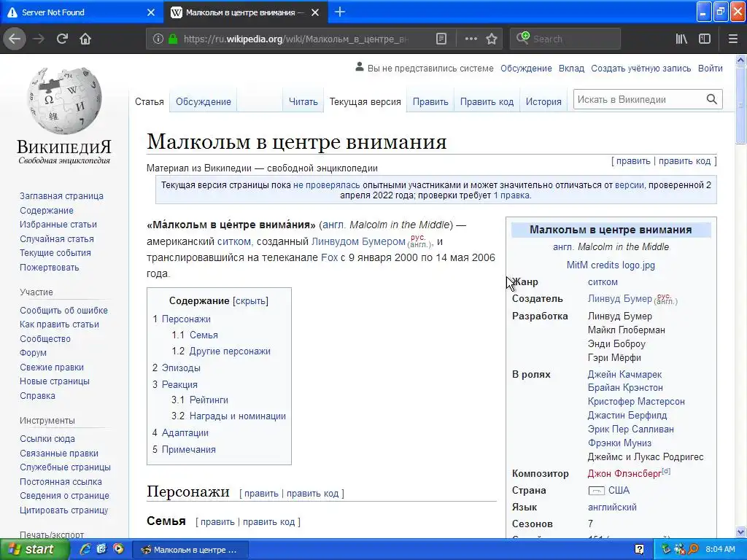Reload the page with the refresh icon
This screenshot has height=560, width=747.
pos(62,39)
